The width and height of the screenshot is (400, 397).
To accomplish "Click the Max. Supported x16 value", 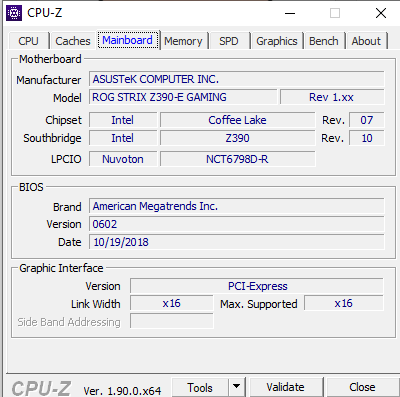I will pos(344,303).
